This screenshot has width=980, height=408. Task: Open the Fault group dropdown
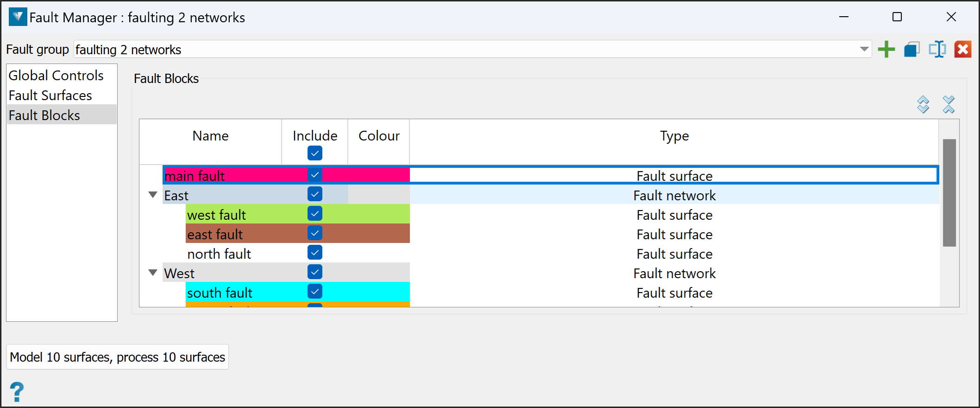(864, 49)
